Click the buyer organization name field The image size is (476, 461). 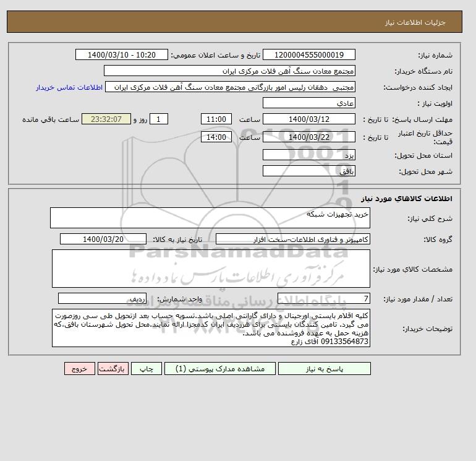point(229,71)
